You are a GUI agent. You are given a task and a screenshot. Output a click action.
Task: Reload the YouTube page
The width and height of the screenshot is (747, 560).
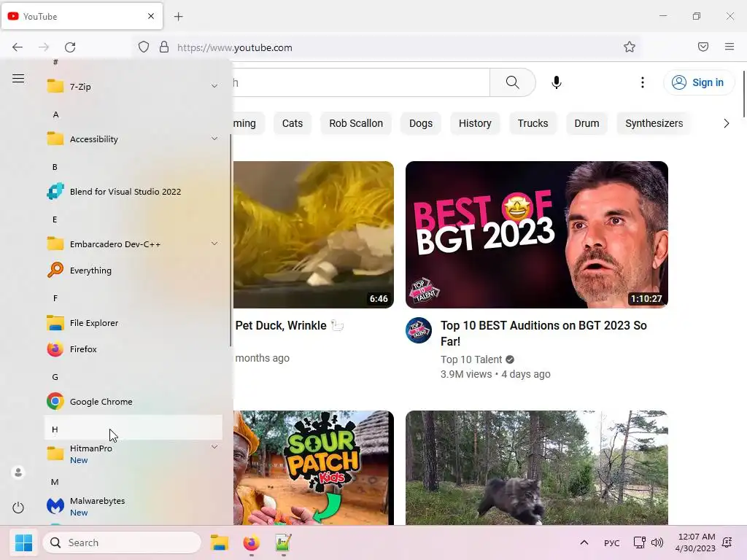(x=70, y=47)
